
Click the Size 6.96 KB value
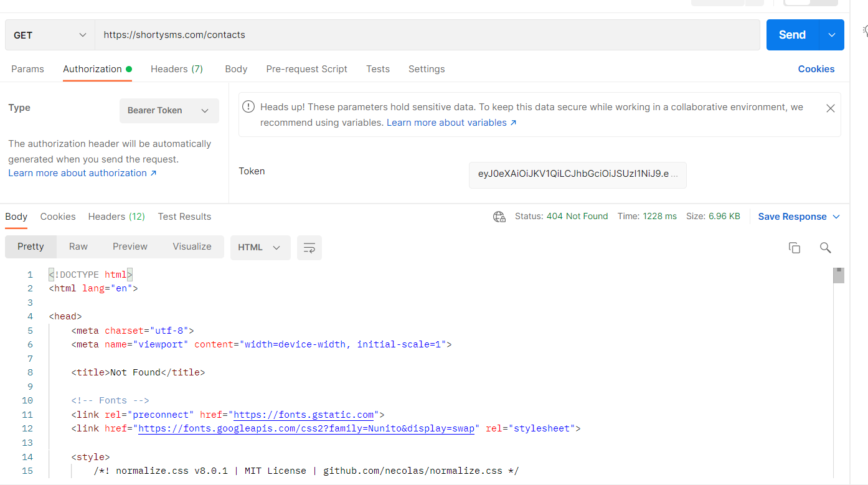(x=724, y=217)
